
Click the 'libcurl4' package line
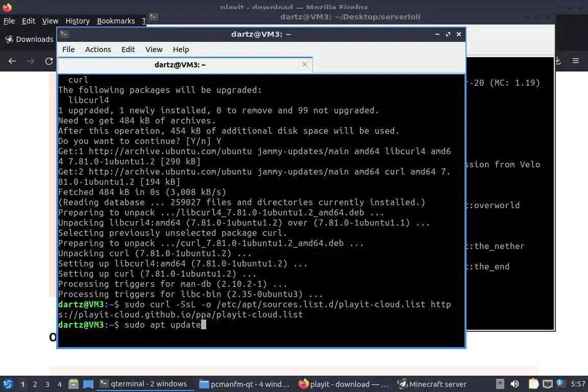[88, 100]
